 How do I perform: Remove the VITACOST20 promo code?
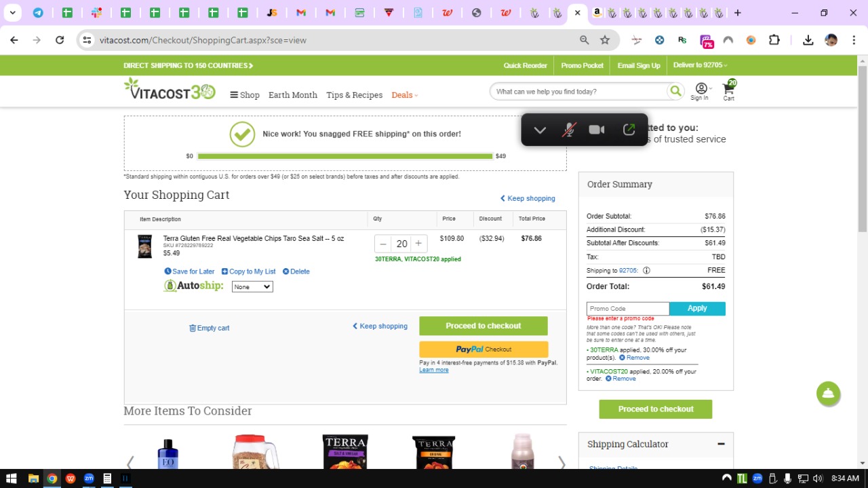pos(620,379)
